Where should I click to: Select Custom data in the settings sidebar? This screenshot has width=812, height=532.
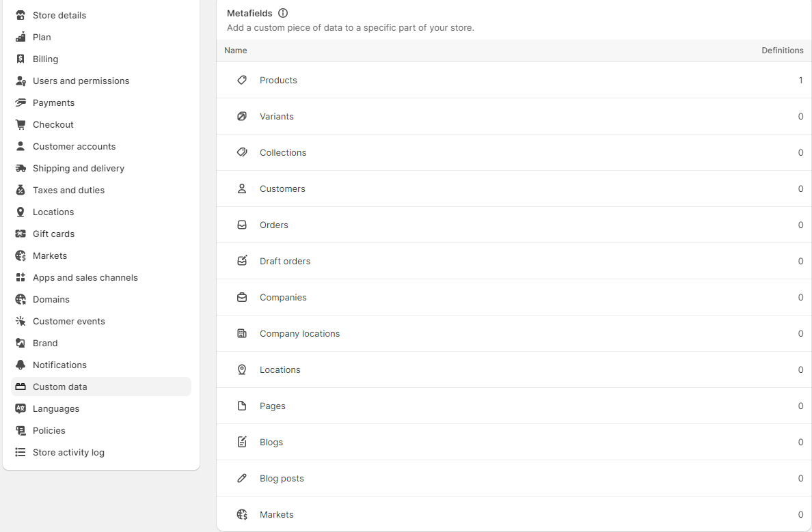(x=60, y=387)
